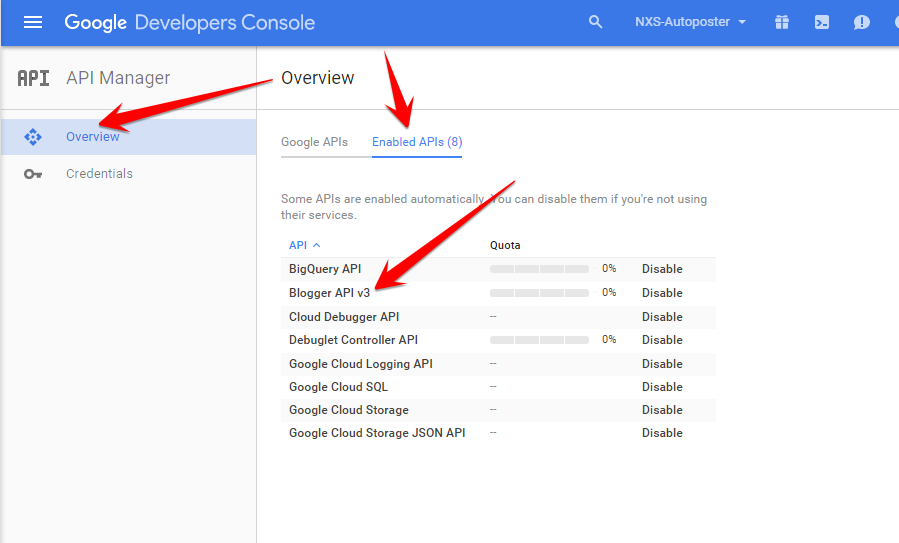Disable Google Cloud SQL
Screen dimensions: 899x543
662,387
